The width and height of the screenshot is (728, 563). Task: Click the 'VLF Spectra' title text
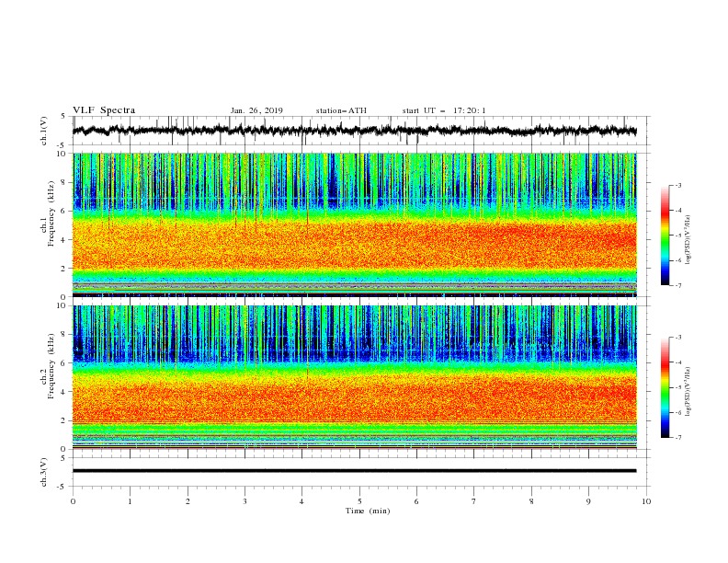pyautogui.click(x=104, y=110)
